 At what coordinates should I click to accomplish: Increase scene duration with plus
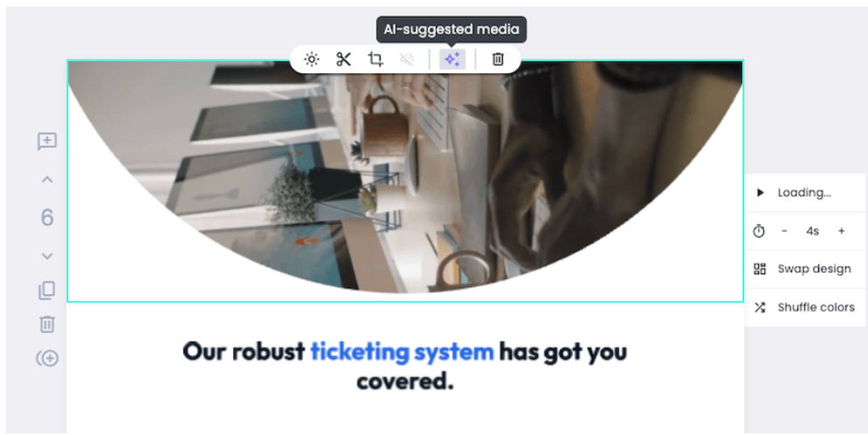click(x=842, y=231)
